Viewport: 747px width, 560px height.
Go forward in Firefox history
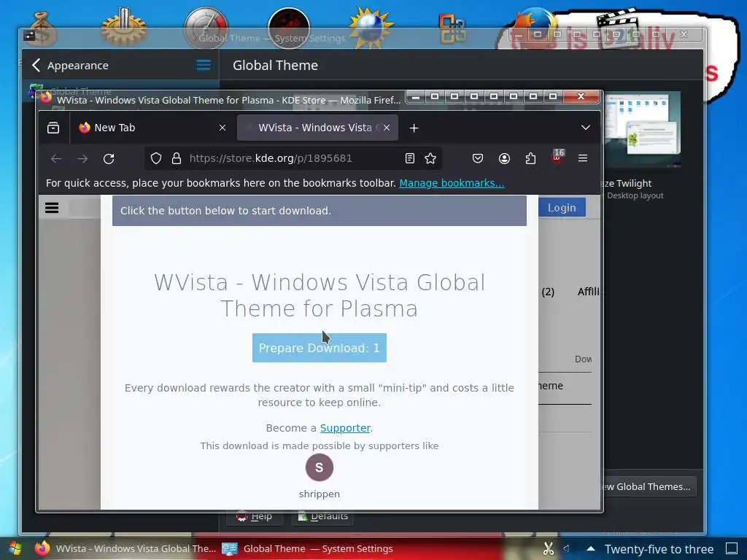[82, 158]
